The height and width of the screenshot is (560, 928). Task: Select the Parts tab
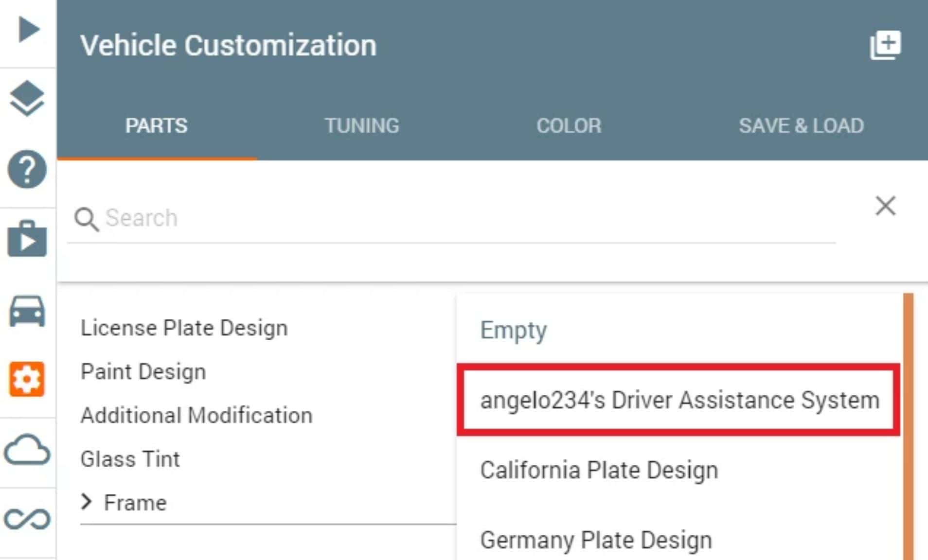click(156, 126)
